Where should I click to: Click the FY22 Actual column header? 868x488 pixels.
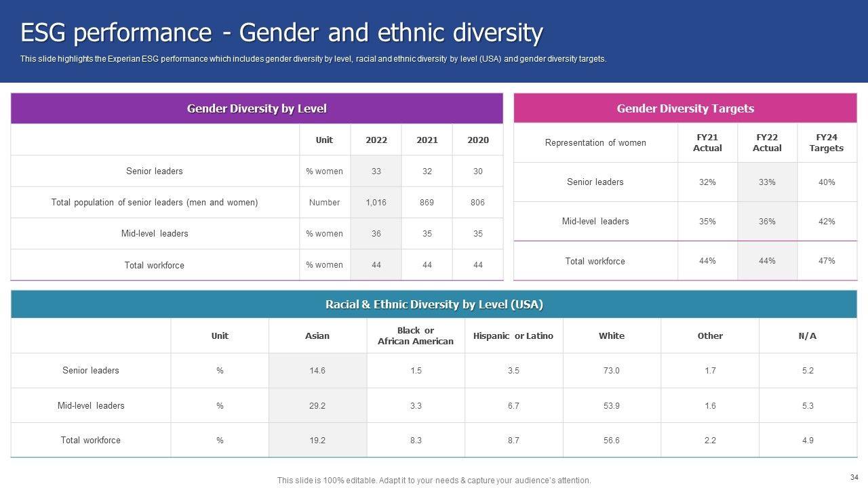pos(767,142)
